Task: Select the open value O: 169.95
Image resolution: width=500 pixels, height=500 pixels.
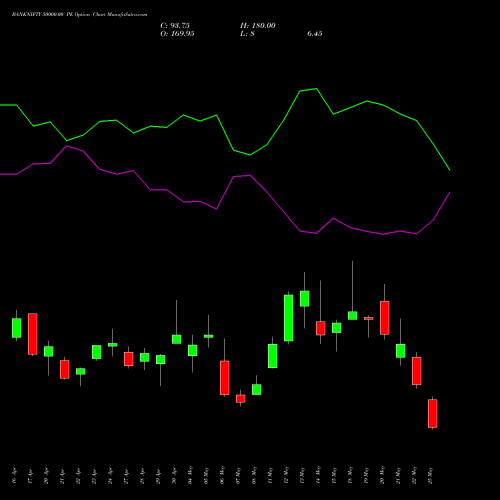Action: pyautogui.click(x=177, y=34)
